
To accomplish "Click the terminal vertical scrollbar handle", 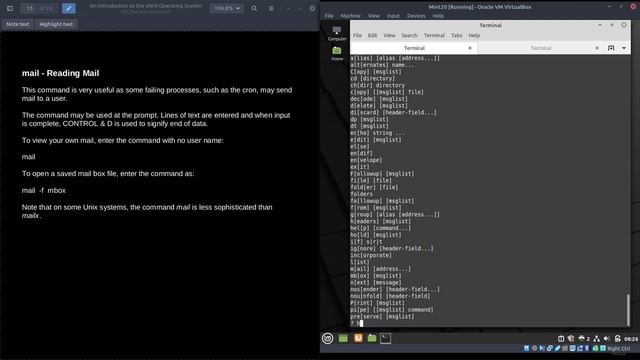I will point(628,309).
